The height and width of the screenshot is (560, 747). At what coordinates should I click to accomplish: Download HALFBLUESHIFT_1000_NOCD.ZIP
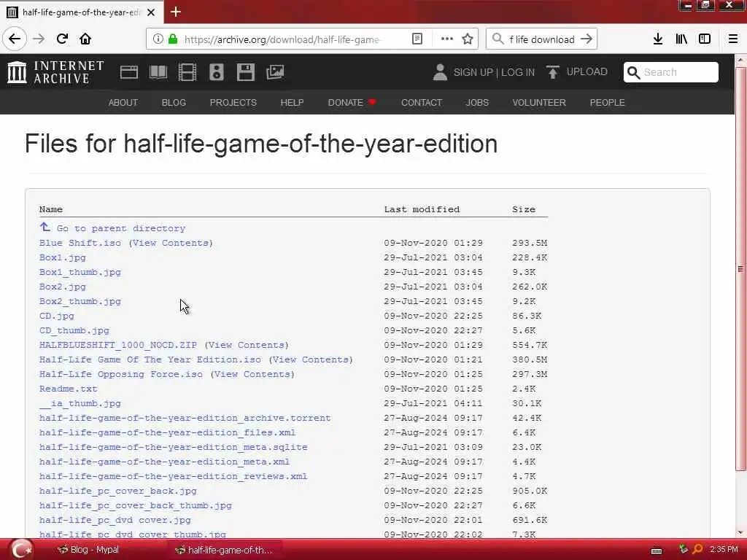pos(118,345)
